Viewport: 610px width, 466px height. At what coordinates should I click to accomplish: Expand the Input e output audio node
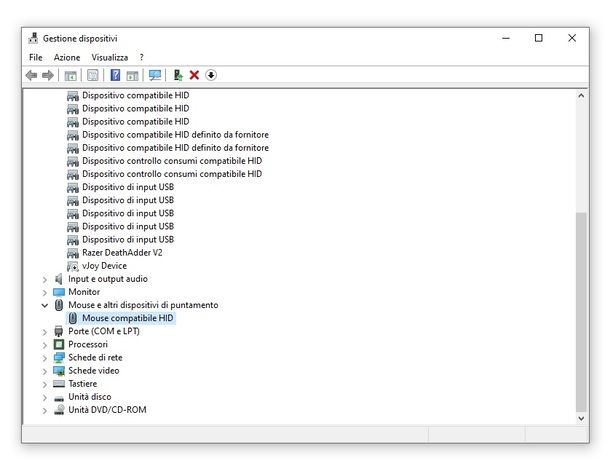(x=45, y=279)
